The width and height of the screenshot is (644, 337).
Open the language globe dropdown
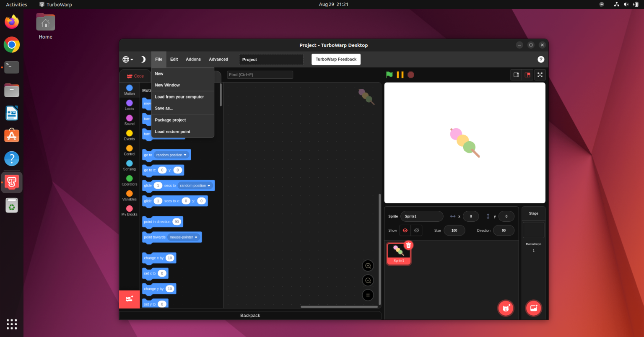click(x=127, y=59)
